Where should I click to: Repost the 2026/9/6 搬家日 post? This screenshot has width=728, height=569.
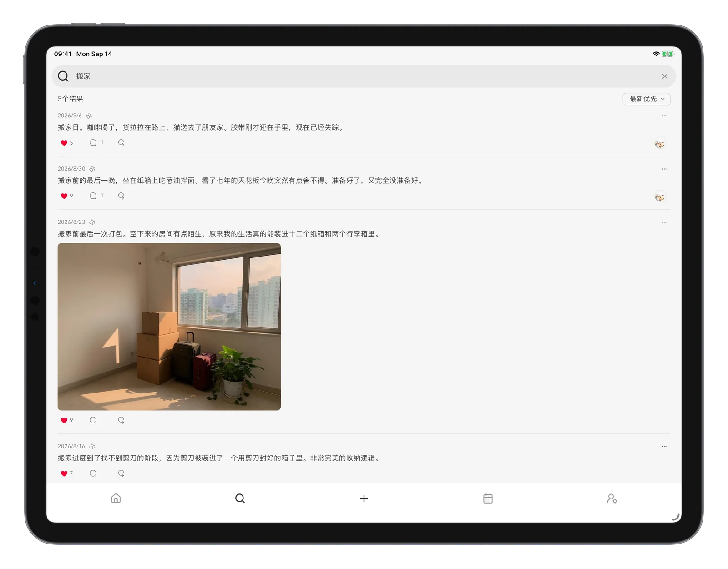click(121, 143)
